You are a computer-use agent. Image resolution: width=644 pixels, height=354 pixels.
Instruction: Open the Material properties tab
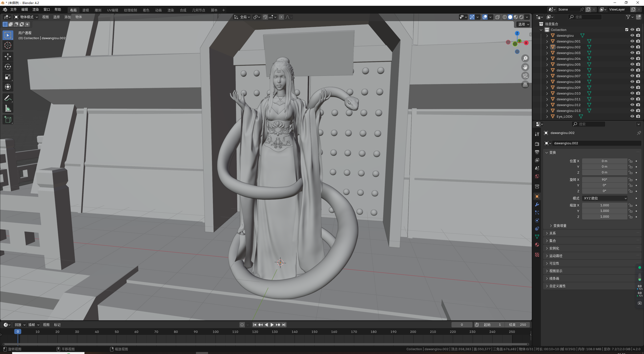coord(537,245)
